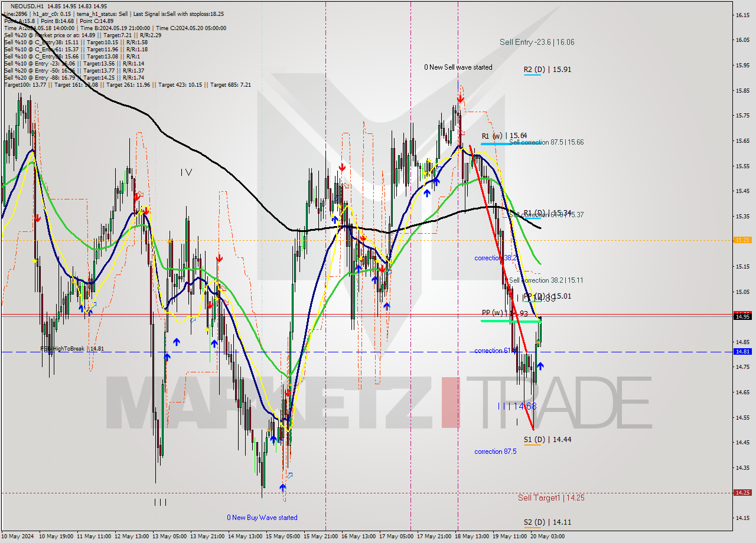The height and width of the screenshot is (543, 756).
Task: Click the 'S2 (D) | 14.11' pivot label
Action: coord(548,522)
